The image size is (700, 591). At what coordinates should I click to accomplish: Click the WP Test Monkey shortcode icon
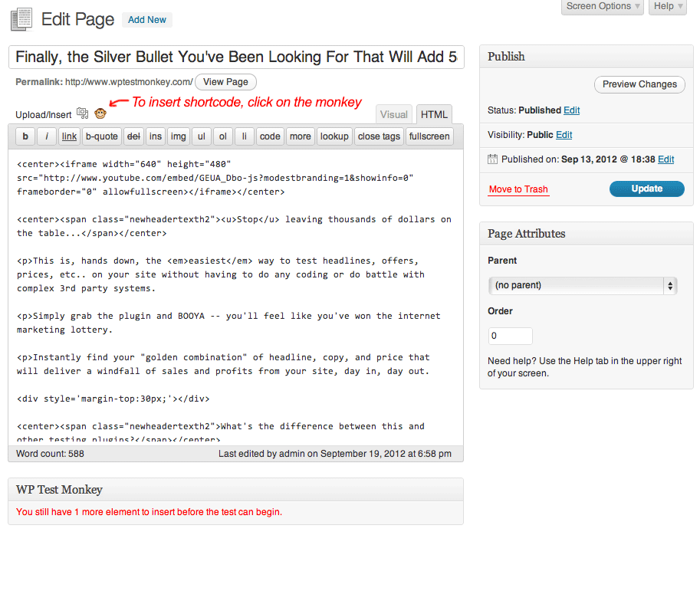(x=100, y=113)
